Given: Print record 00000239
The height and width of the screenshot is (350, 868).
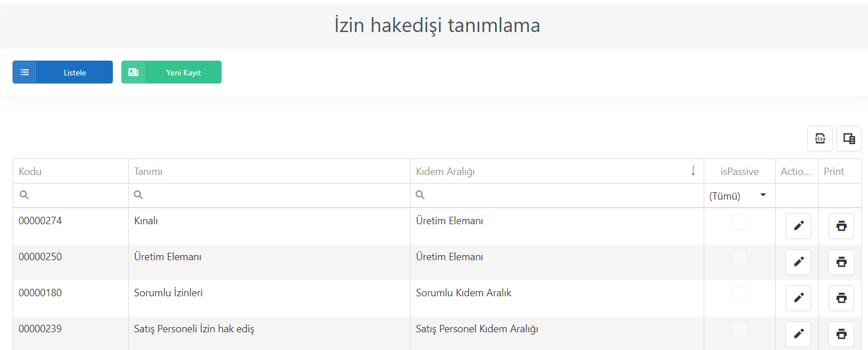Looking at the screenshot, I should click(841, 334).
